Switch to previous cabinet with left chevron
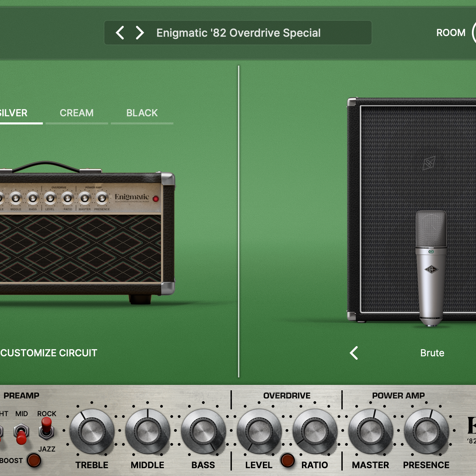 tap(354, 353)
